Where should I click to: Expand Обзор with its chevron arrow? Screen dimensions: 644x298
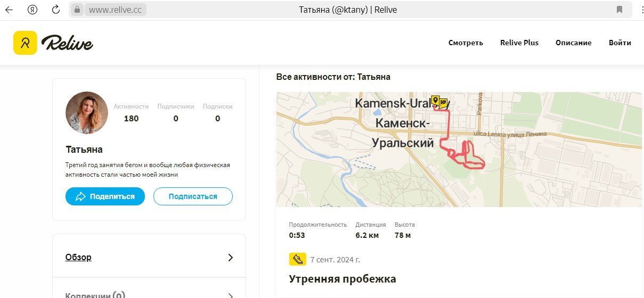click(x=230, y=258)
